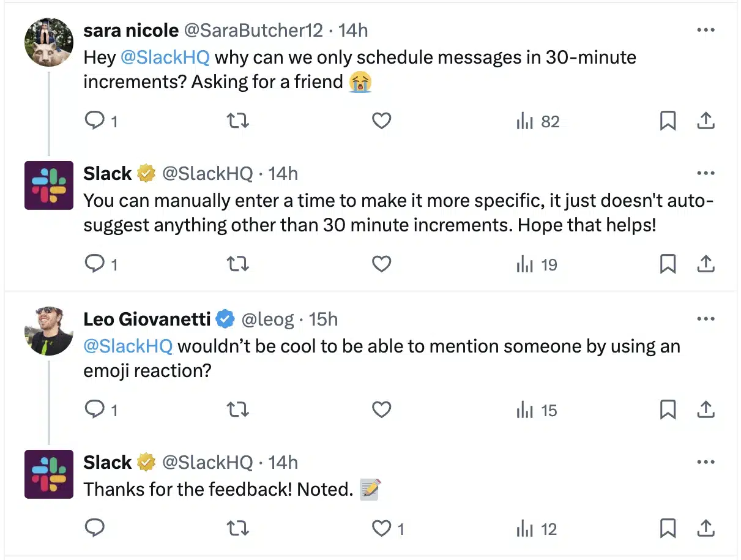
Task: Bookmark Slack's 'Thanks for the feedback' reply
Action: click(x=668, y=529)
